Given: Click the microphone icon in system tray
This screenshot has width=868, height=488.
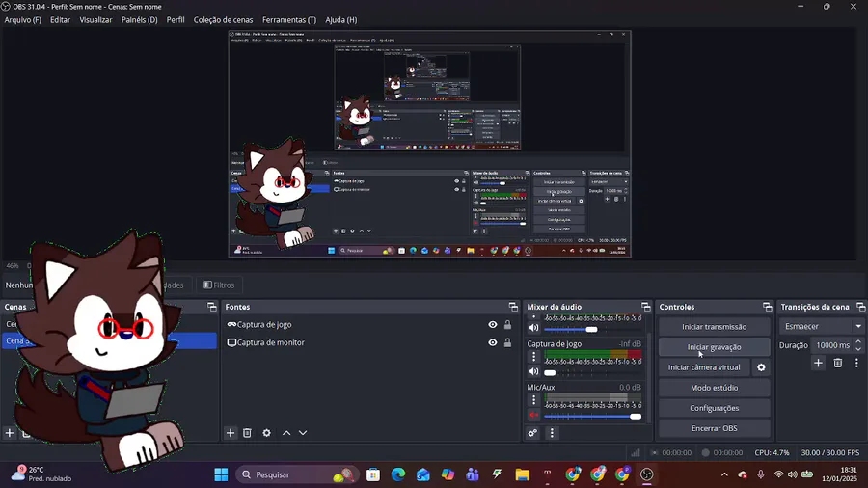Looking at the screenshot, I should (x=761, y=474).
